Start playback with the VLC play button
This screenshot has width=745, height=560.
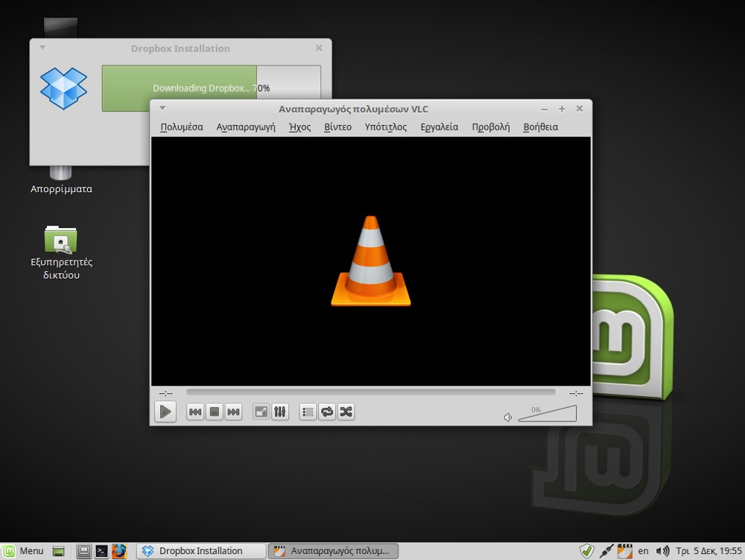coord(165,412)
